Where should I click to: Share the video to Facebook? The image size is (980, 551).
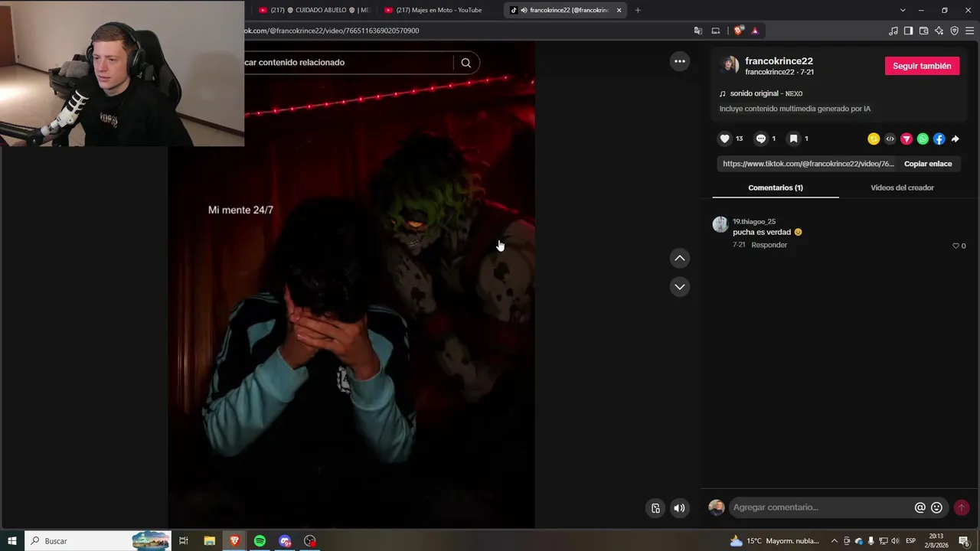(x=939, y=139)
